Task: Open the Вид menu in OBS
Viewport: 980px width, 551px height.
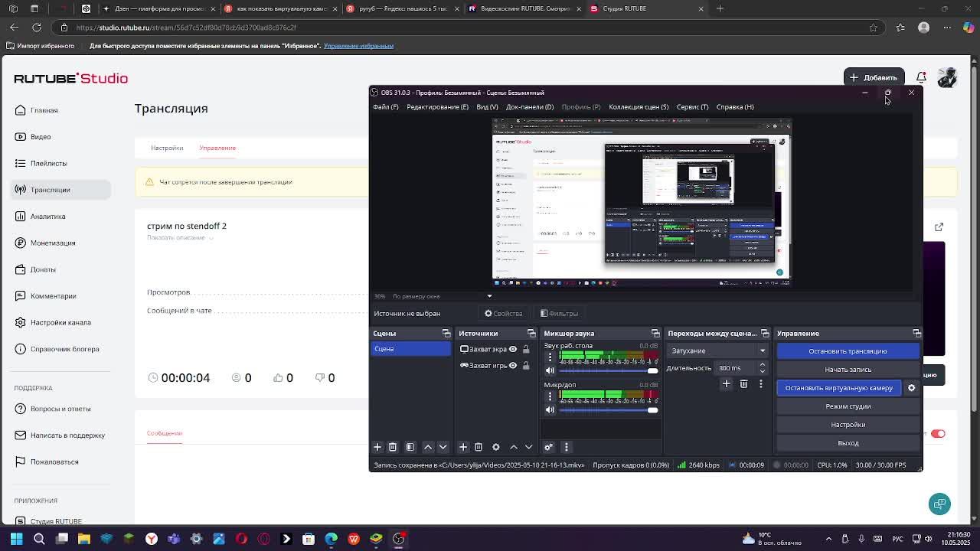Action: coord(487,107)
